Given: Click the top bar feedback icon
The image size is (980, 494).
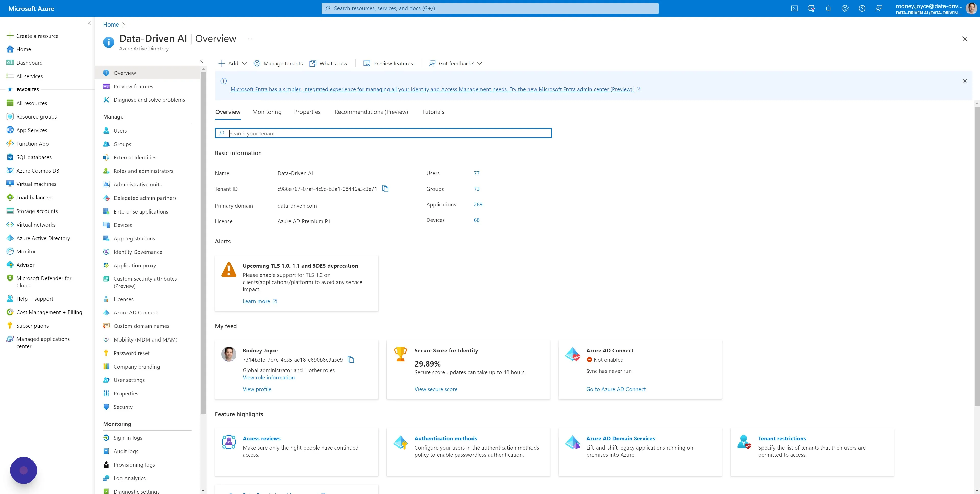Looking at the screenshot, I should pyautogui.click(x=879, y=8).
